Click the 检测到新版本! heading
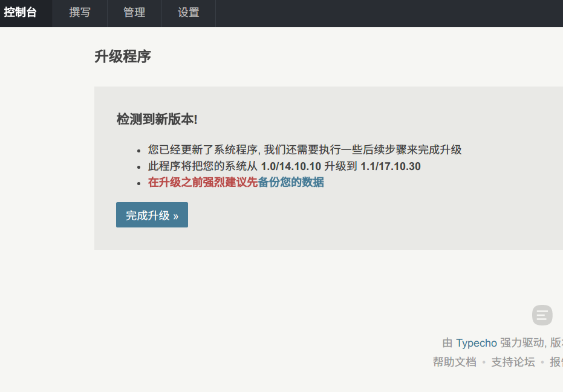563x392 pixels. (x=157, y=119)
